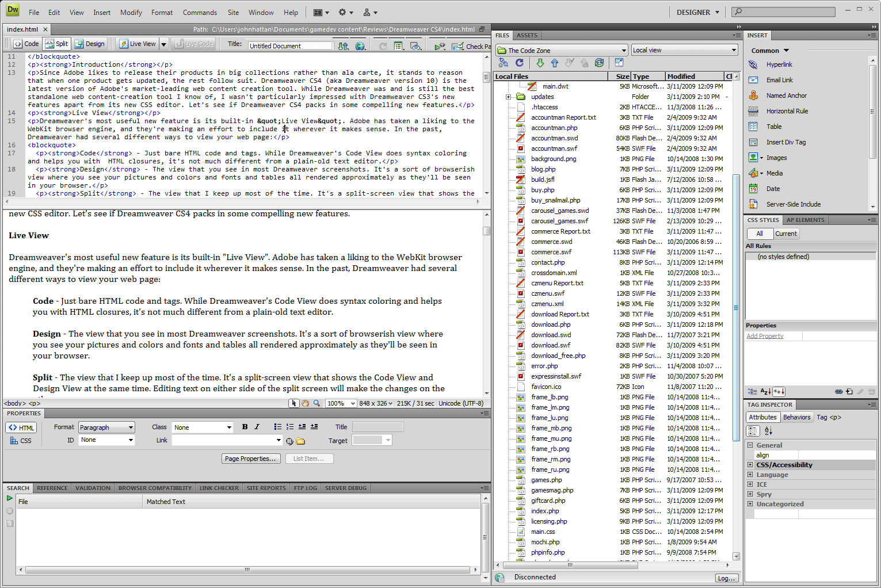Click the Log button in Files panel

(x=727, y=578)
